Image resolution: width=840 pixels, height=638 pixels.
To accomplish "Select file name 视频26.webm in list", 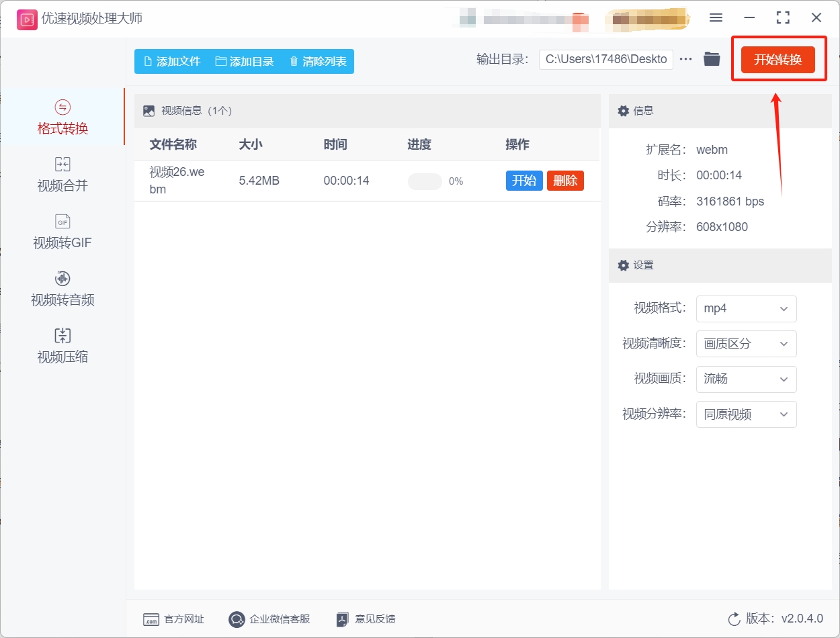I will pyautogui.click(x=177, y=181).
